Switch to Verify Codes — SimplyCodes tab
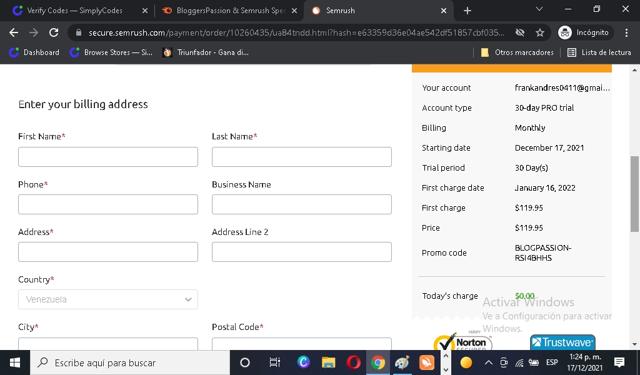Image resolution: width=640 pixels, height=375 pixels. [74, 11]
